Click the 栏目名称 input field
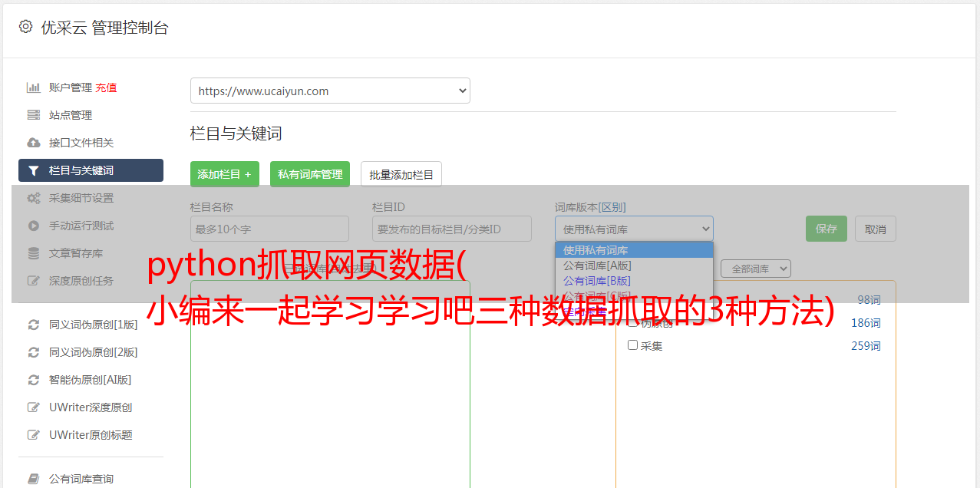 [x=269, y=229]
